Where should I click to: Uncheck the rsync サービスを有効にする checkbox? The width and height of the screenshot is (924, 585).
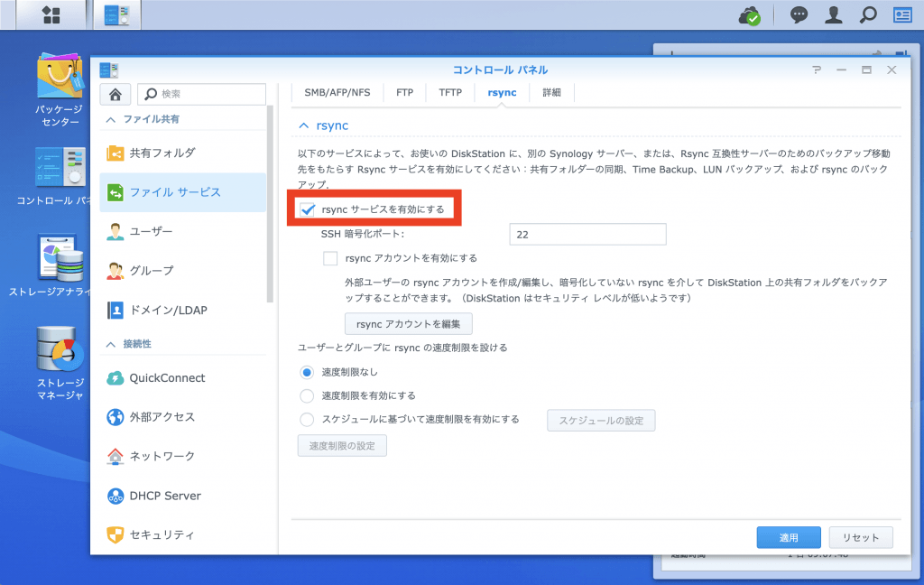(307, 209)
